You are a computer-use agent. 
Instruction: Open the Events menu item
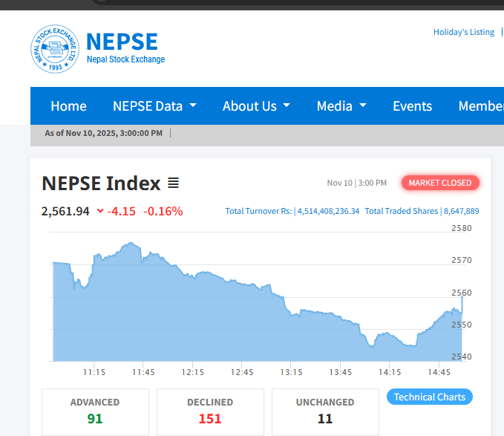[412, 106]
